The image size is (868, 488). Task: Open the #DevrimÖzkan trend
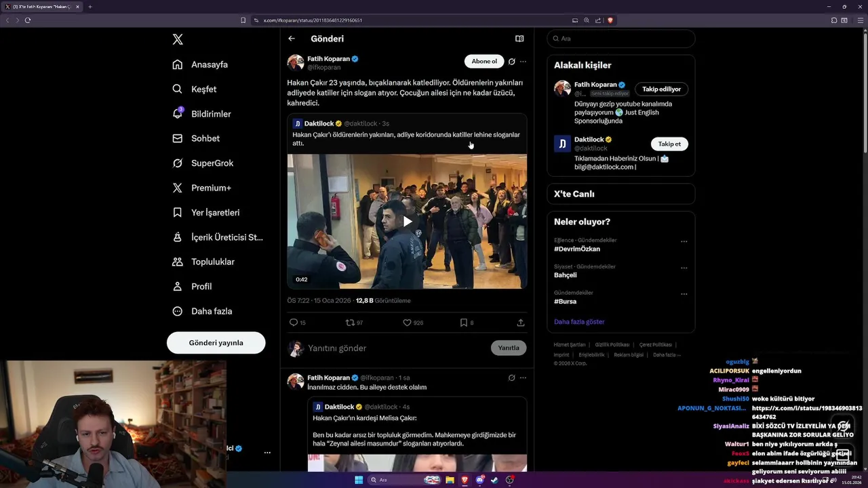[577, 249]
